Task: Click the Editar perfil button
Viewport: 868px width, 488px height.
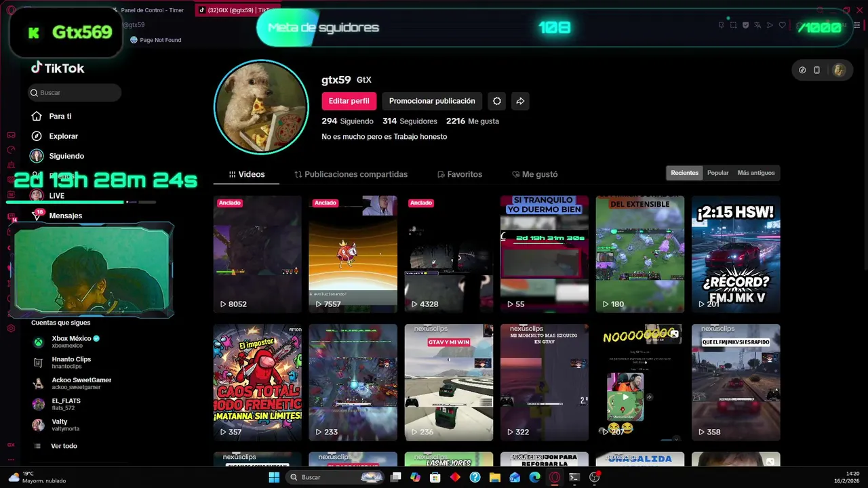Action: [349, 101]
